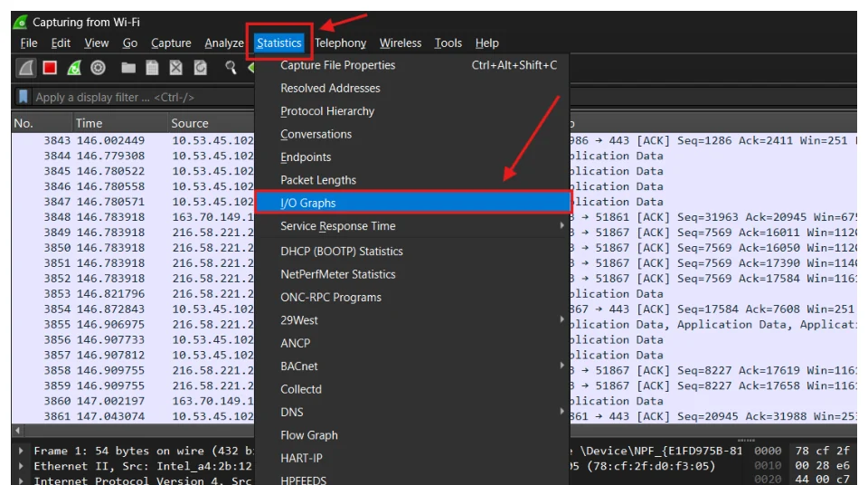Save the capture file icon
The height and width of the screenshot is (485, 868).
click(x=152, y=68)
